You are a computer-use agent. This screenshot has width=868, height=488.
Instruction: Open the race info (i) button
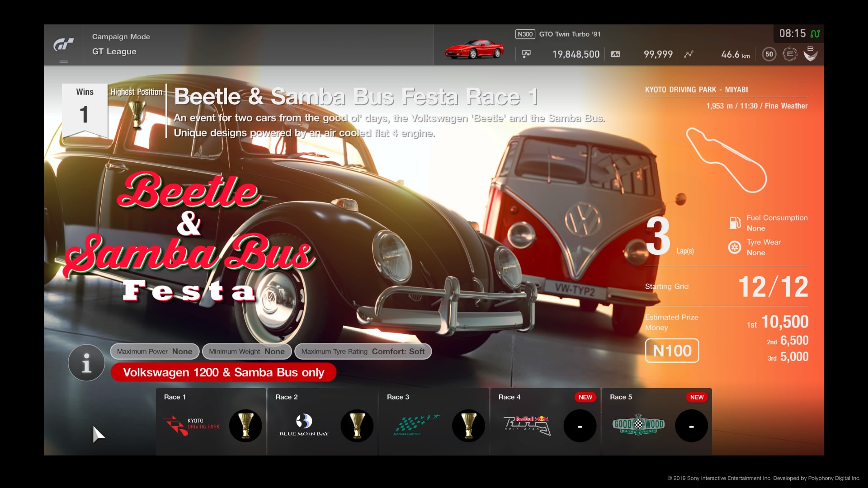tap(86, 362)
